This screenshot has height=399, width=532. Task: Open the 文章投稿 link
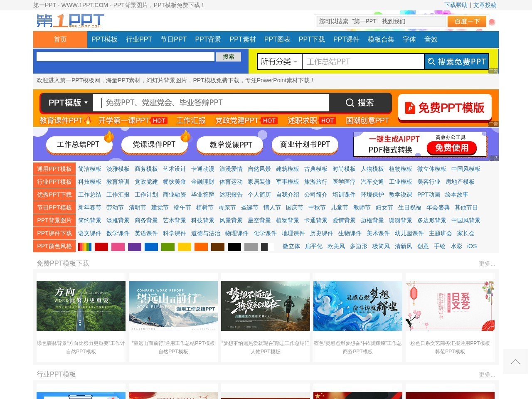pyautogui.click(x=485, y=5)
